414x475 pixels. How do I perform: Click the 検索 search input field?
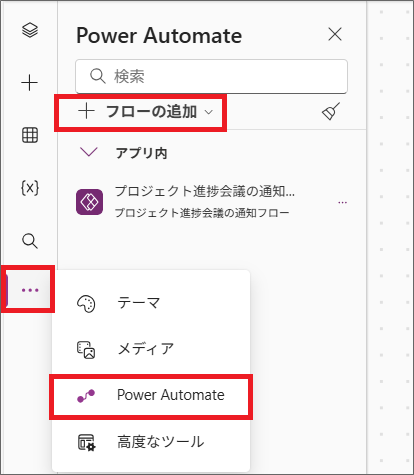[211, 76]
